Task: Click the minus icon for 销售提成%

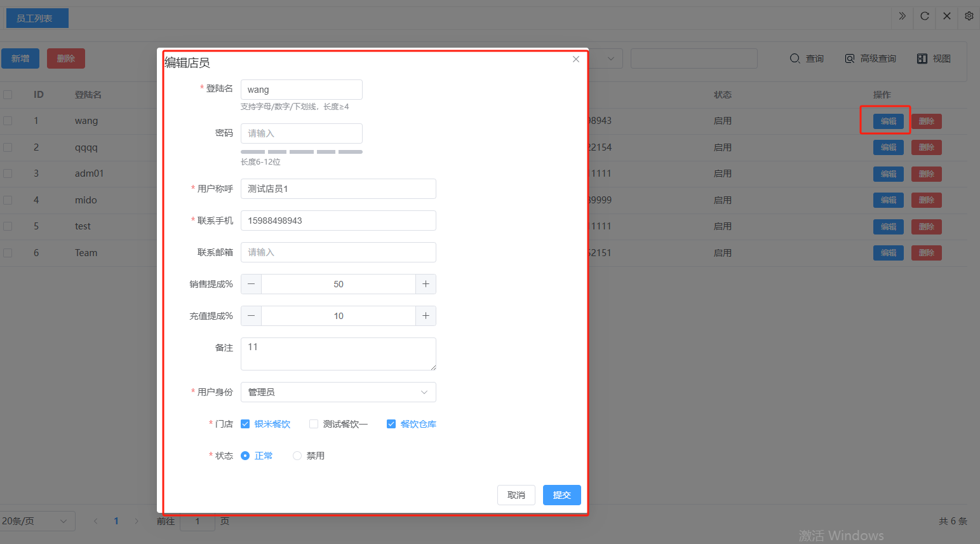Action: point(252,284)
